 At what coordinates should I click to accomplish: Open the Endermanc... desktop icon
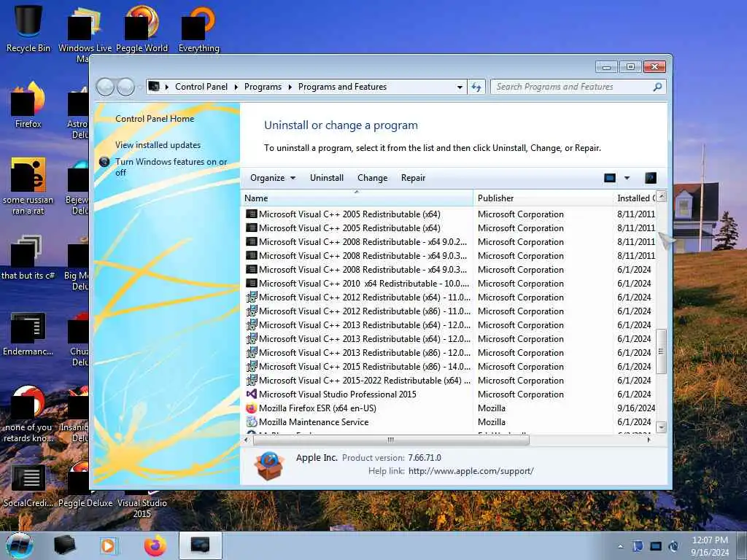tap(28, 333)
